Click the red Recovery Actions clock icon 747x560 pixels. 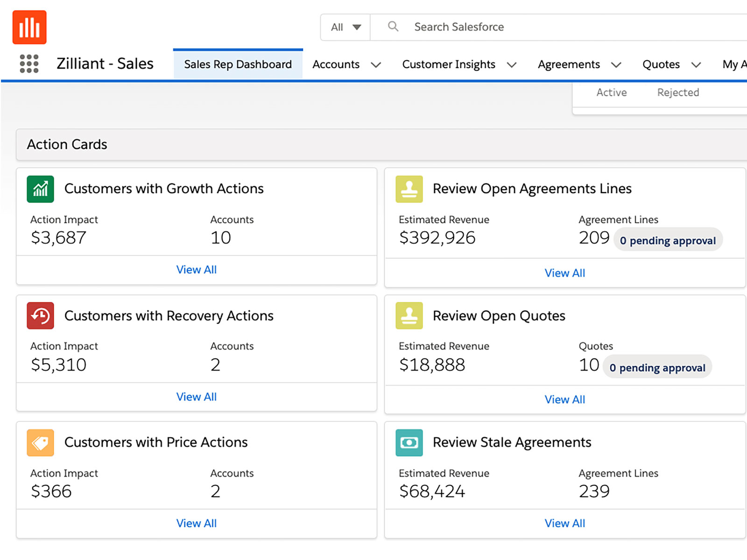[41, 316]
